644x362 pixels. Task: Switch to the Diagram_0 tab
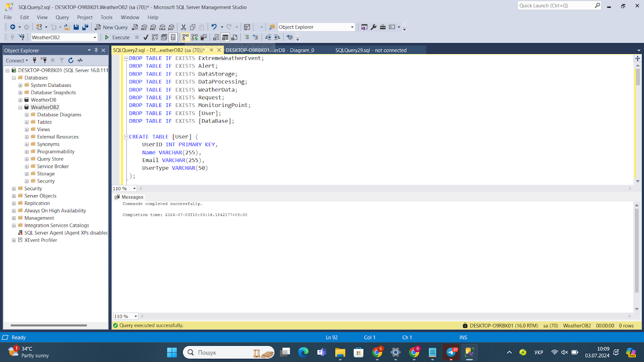(x=270, y=50)
